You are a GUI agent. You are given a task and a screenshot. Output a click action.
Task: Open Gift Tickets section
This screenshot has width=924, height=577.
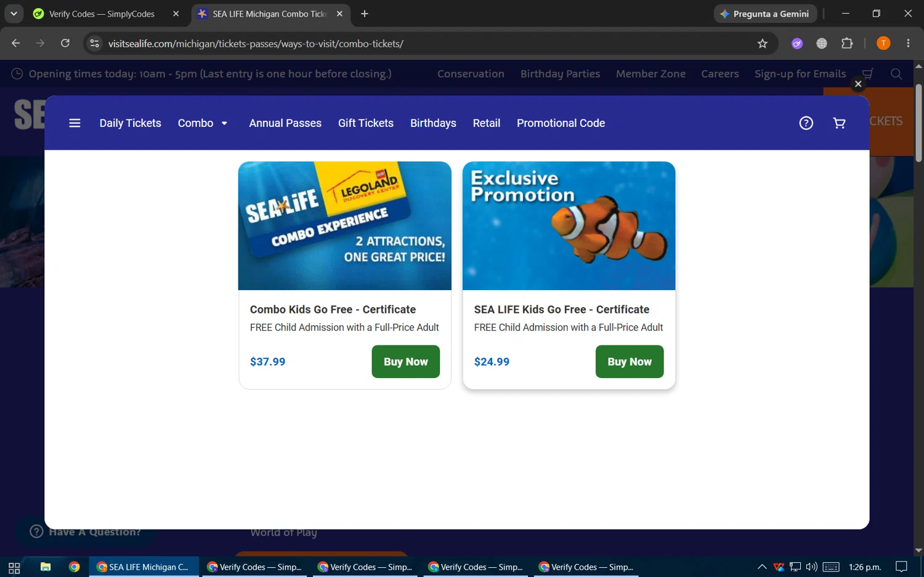click(366, 123)
